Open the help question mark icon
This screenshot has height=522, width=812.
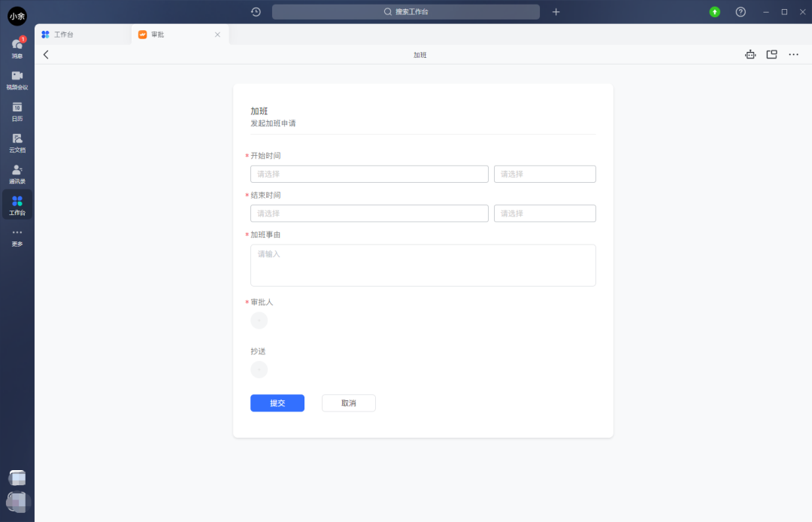coord(741,12)
